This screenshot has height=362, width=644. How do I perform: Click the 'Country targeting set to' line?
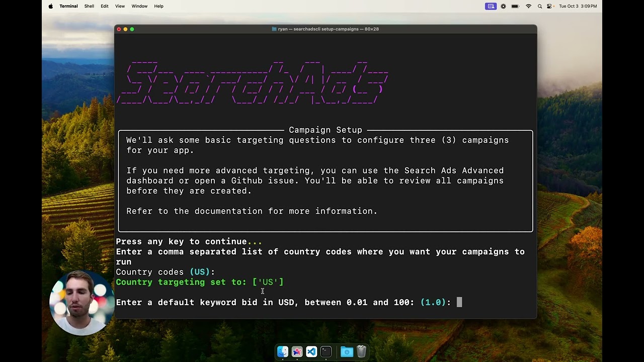point(200,282)
